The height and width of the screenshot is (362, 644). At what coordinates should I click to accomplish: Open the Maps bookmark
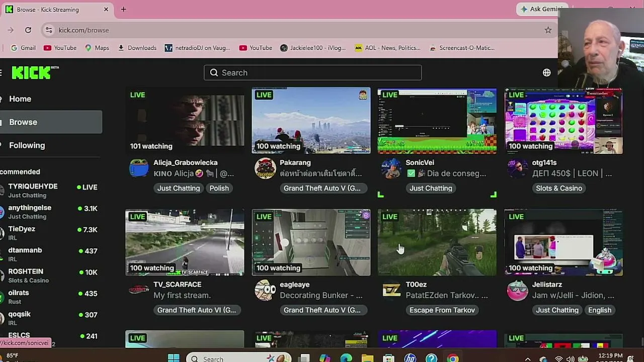click(97, 48)
